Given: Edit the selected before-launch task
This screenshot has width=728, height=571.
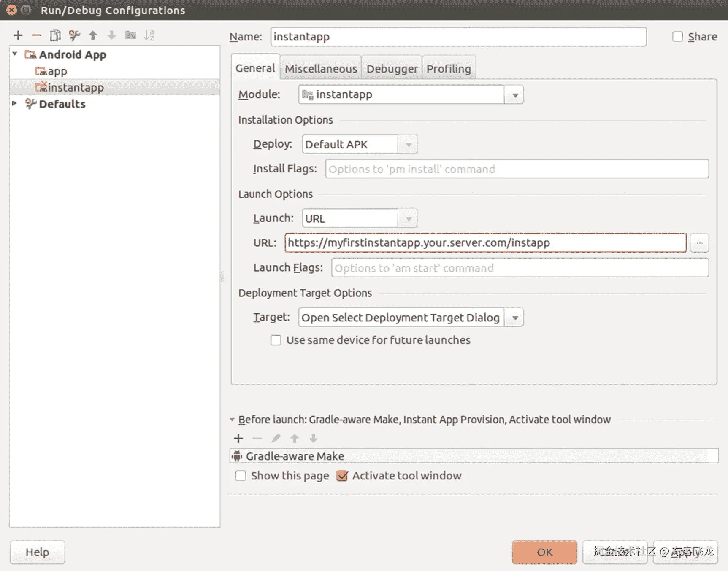Looking at the screenshot, I should tap(276, 439).
